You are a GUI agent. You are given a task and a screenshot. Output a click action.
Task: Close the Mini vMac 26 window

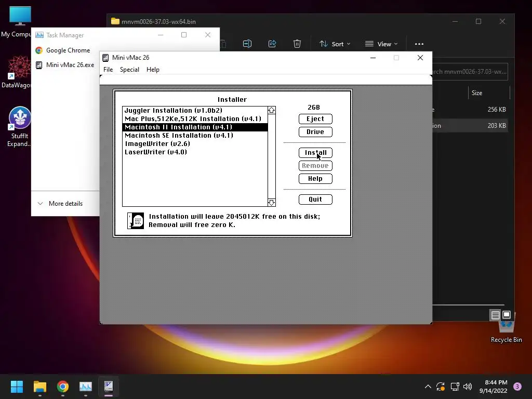coord(420,58)
